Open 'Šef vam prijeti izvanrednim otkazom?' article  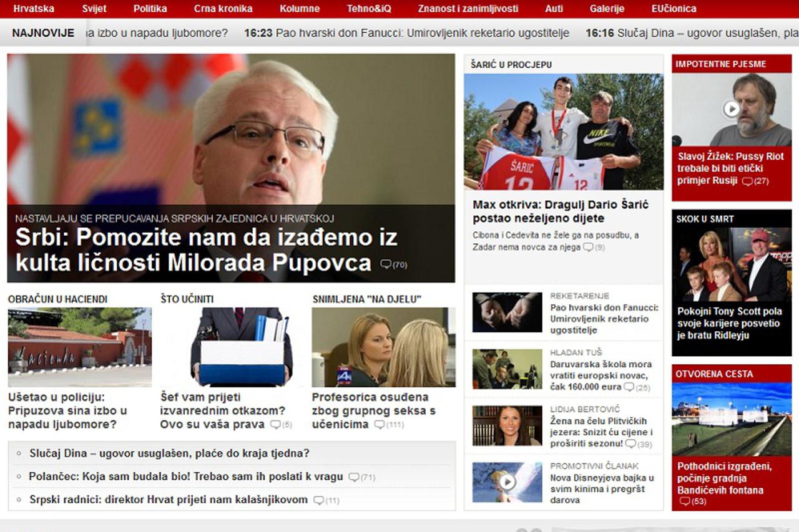click(x=223, y=410)
